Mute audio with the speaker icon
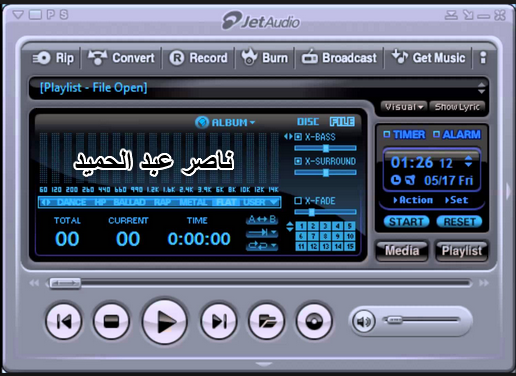The image size is (516, 376). point(364,322)
